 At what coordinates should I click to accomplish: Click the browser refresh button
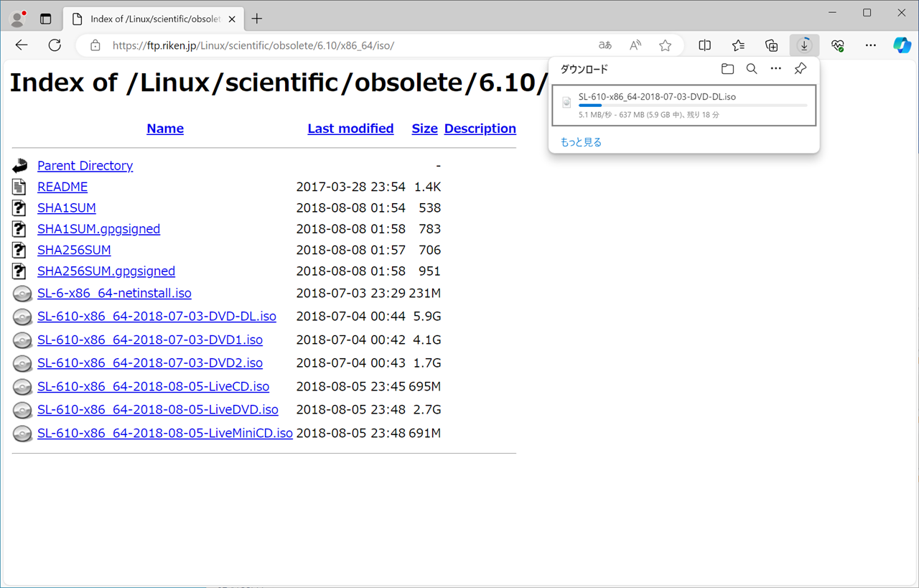point(55,45)
